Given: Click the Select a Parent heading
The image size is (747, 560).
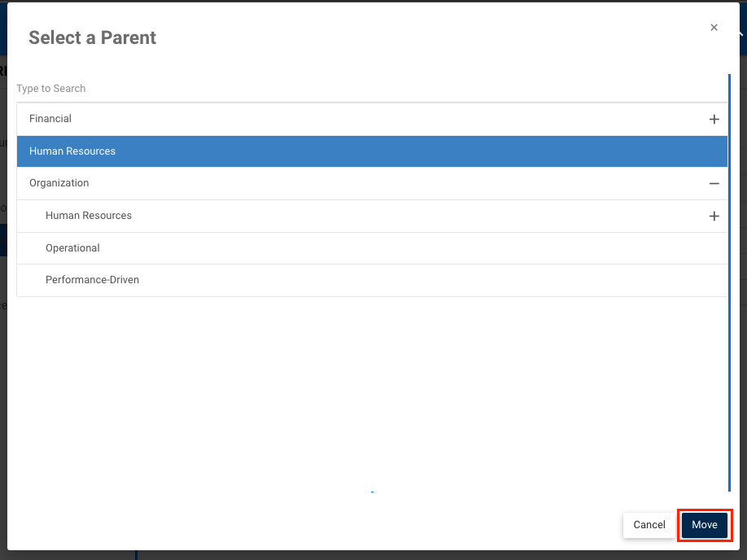Looking at the screenshot, I should coord(93,37).
